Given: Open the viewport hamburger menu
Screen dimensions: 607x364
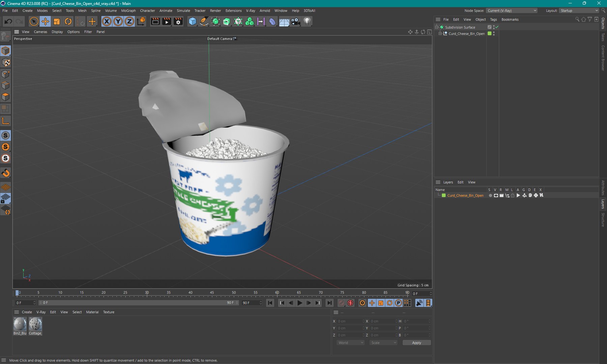Looking at the screenshot, I should pos(17,32).
